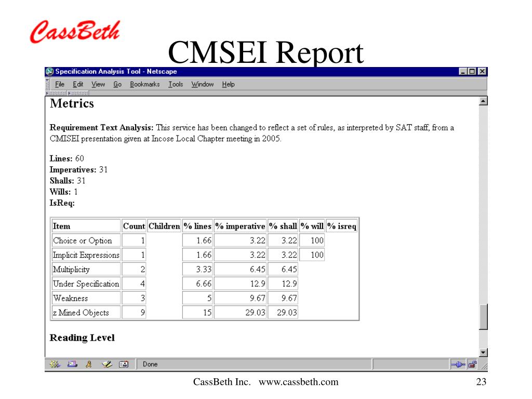The height and width of the screenshot is (399, 532).
Task: Open the Bookmarks menu
Action: coord(145,84)
